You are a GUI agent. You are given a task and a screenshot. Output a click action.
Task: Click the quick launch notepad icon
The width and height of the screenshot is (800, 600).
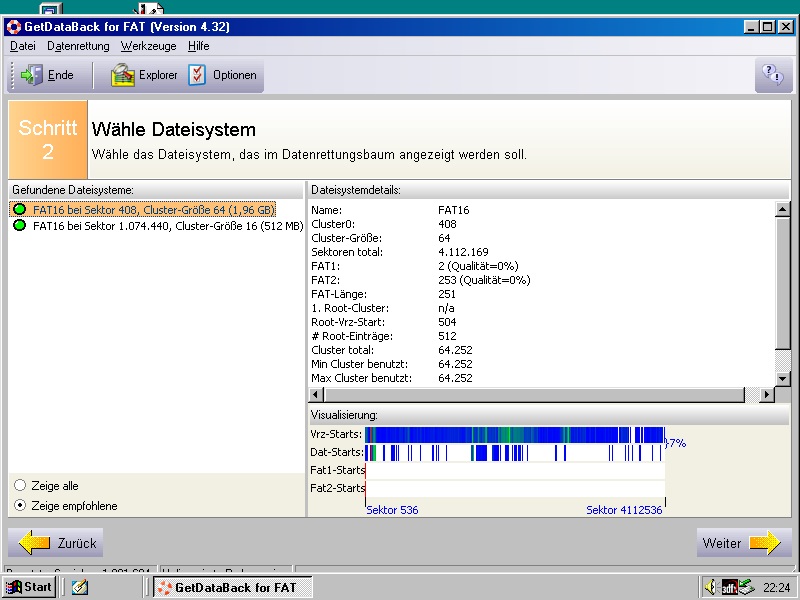(x=80, y=587)
